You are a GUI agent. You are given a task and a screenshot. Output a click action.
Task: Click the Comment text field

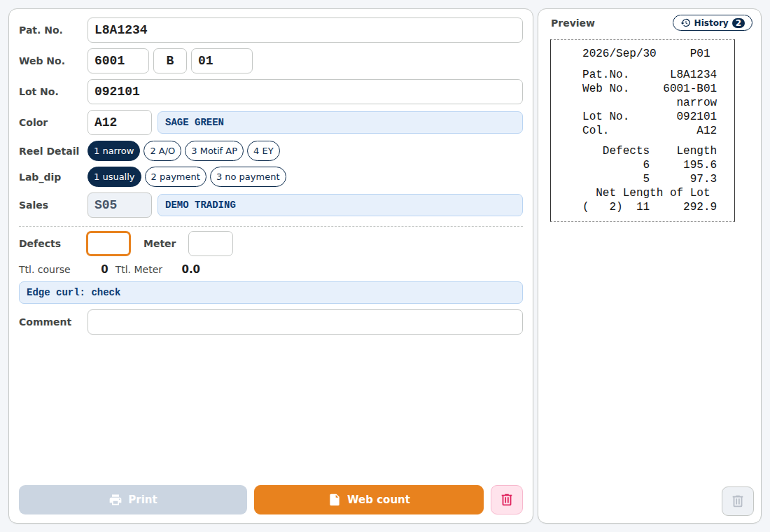click(305, 322)
